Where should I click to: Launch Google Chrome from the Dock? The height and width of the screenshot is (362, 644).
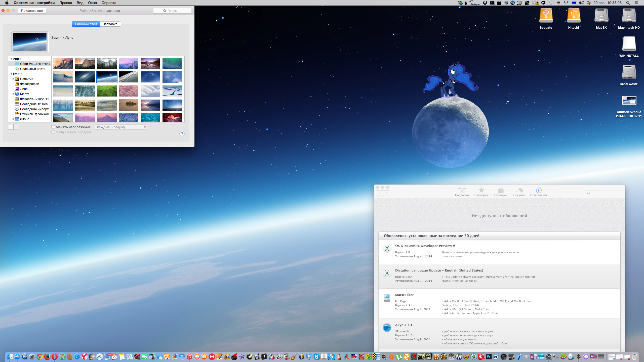[x=39, y=357]
